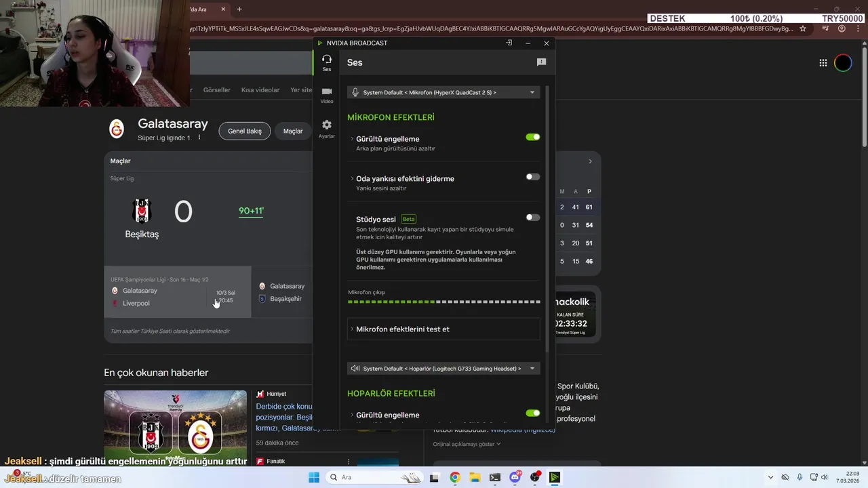Image resolution: width=868 pixels, height=488 pixels.
Task: Click the Beşiktaş team crest
Action: click(x=142, y=211)
